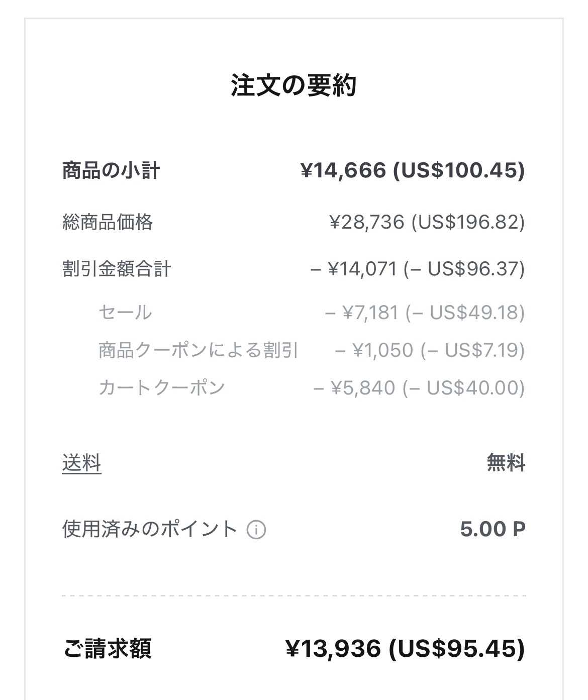The width and height of the screenshot is (588, 700).
Task: Click the 使用済みのポイント label text
Action: [x=150, y=529]
